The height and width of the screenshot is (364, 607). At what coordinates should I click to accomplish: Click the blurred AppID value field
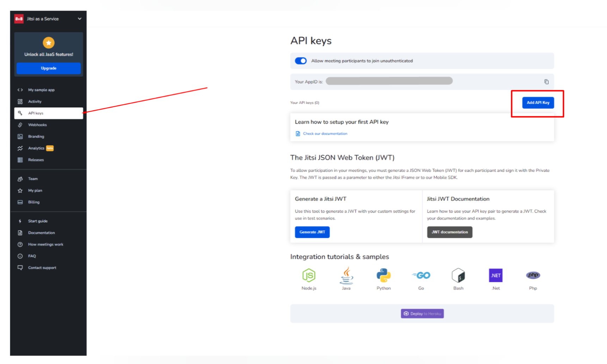click(x=389, y=81)
